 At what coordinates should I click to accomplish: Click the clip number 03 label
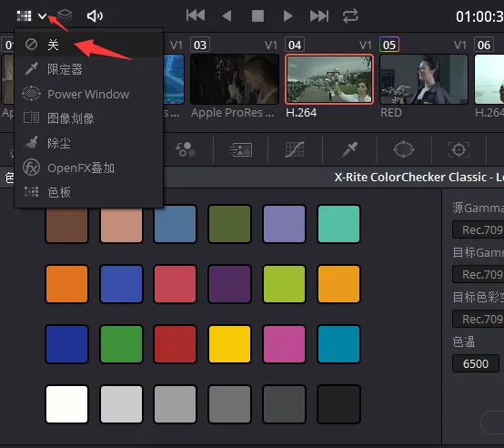[x=200, y=45]
